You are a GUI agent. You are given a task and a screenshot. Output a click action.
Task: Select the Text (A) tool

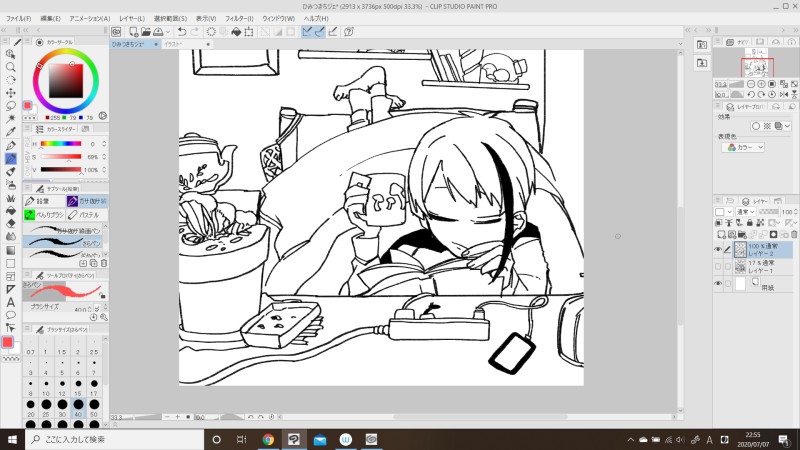point(11,302)
